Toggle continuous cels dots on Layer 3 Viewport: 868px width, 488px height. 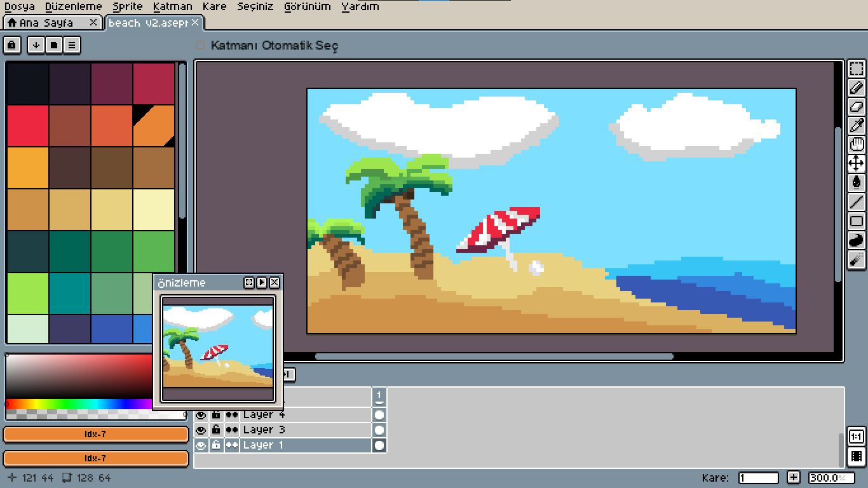[x=231, y=430]
